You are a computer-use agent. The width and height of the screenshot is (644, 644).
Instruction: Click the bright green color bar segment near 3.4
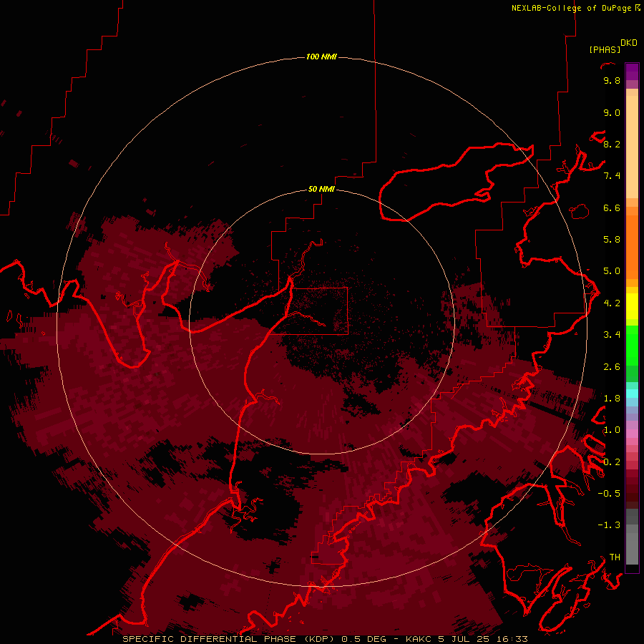click(632, 346)
